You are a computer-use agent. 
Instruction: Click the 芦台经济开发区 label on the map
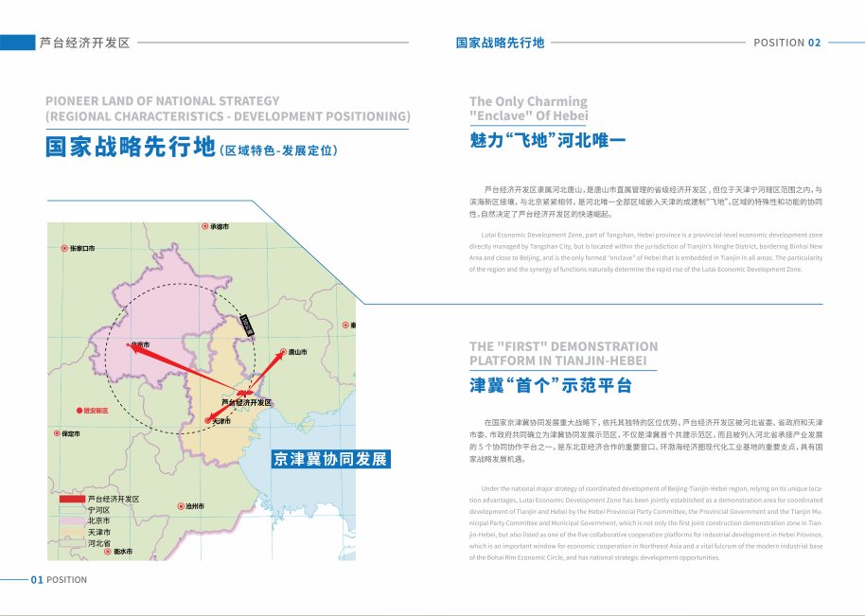point(247,402)
